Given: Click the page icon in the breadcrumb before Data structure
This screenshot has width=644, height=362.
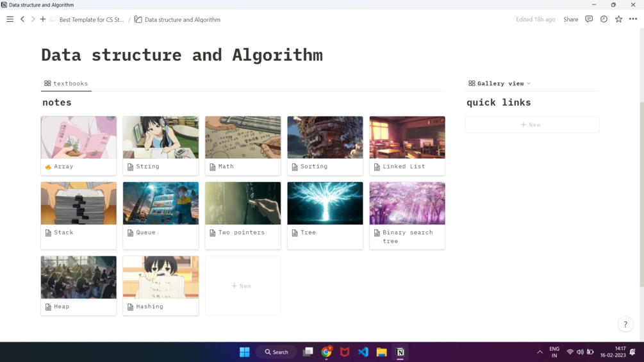Looking at the screenshot, I should 138,19.
